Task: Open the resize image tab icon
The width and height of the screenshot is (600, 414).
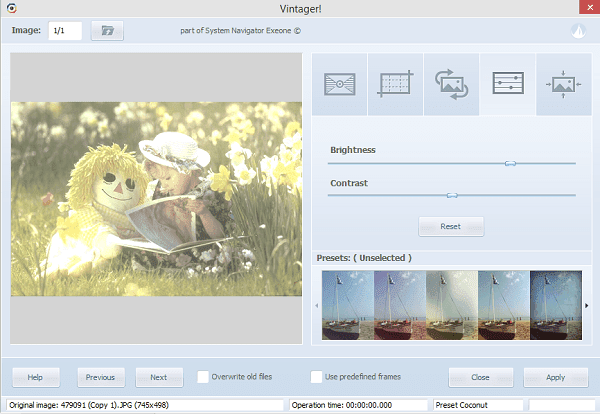Action: coord(564,84)
